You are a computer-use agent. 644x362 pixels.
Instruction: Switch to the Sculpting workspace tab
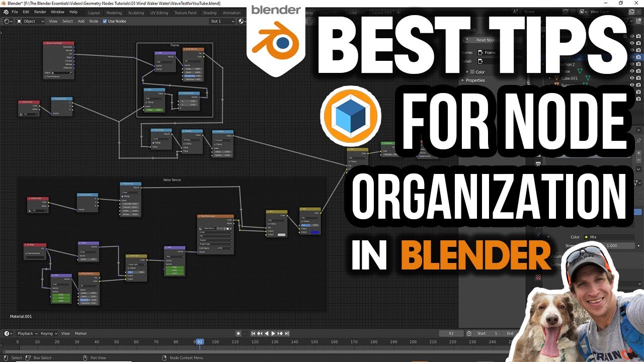136,13
